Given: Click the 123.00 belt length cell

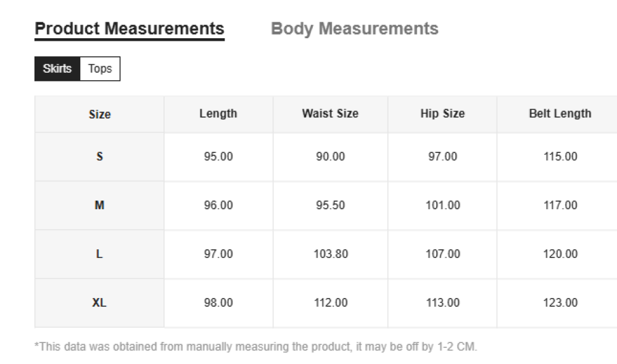Looking at the screenshot, I should point(560,303).
